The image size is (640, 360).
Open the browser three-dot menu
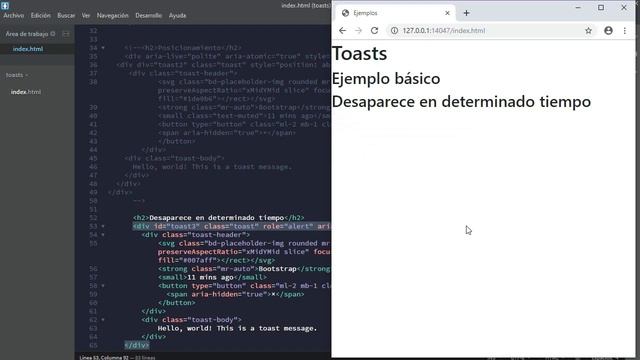click(624, 31)
